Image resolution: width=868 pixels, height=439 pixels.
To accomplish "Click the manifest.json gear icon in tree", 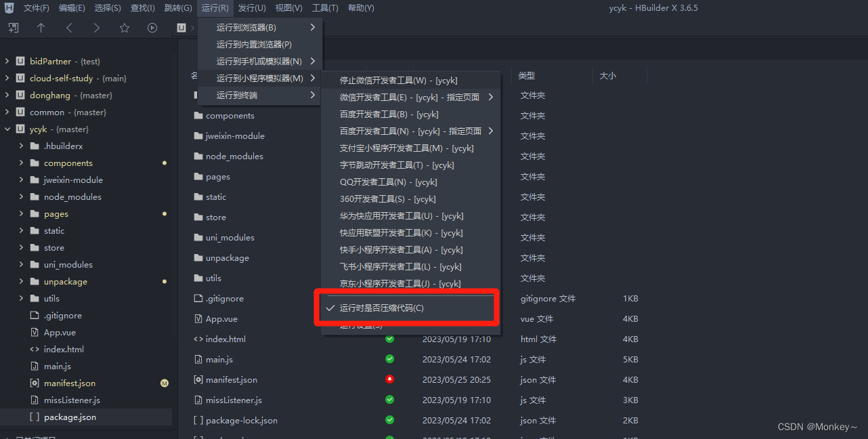I will tap(35, 383).
